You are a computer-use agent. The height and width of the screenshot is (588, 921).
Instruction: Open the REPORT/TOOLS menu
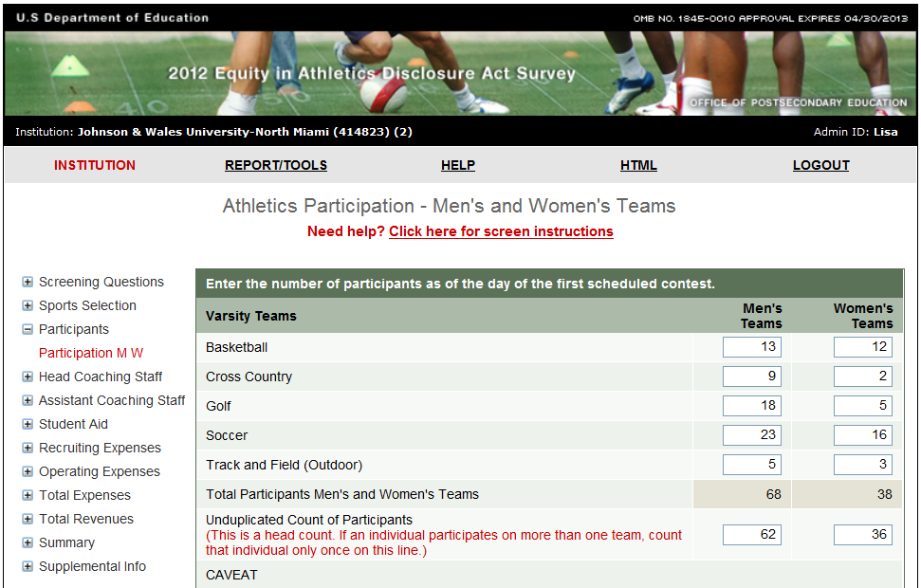[x=276, y=165]
